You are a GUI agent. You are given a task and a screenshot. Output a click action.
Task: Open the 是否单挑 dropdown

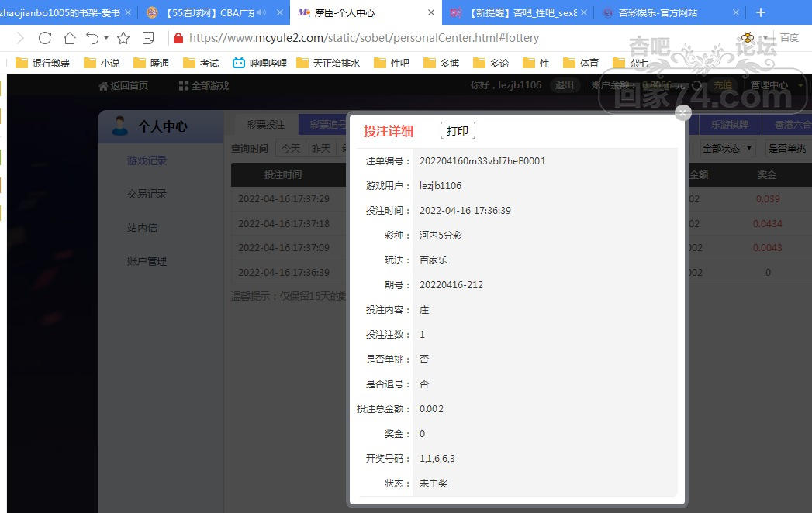788,149
